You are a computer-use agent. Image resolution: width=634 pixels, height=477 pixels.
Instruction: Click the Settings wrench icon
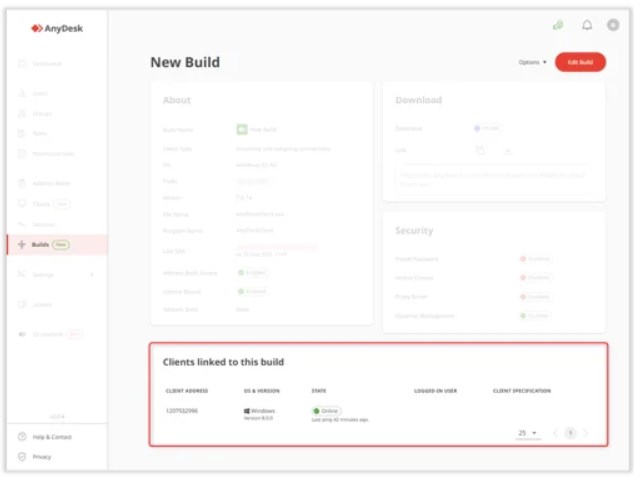point(22,274)
